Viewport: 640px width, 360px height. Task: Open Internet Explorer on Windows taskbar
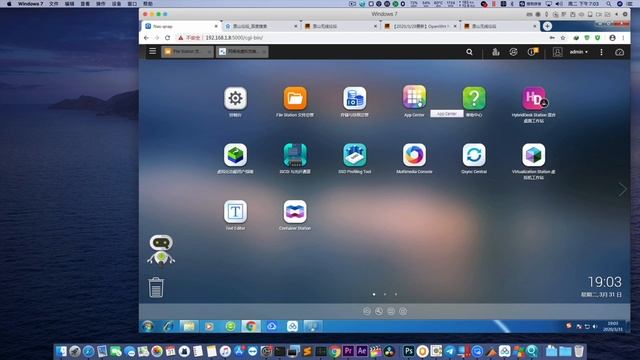pyautogui.click(x=168, y=326)
